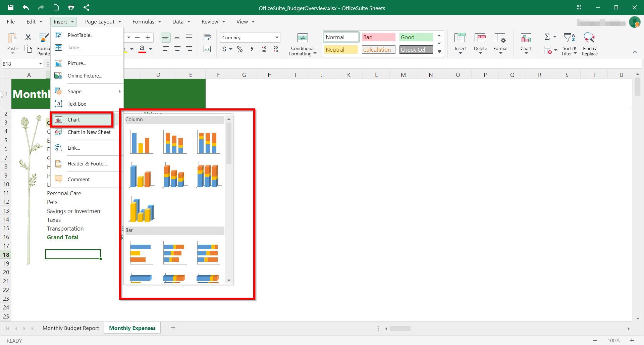644x345 pixels.
Task: Click the Share icon in title bar
Action: pos(86,7)
